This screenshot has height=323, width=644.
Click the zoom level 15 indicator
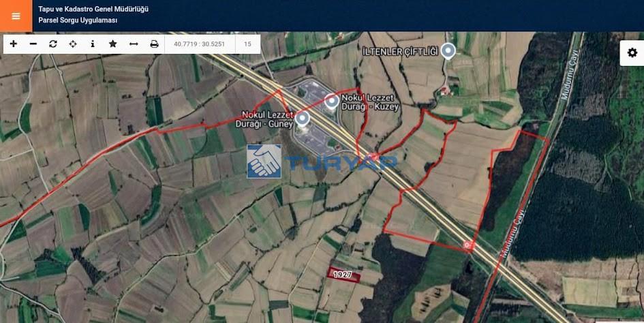point(247,44)
